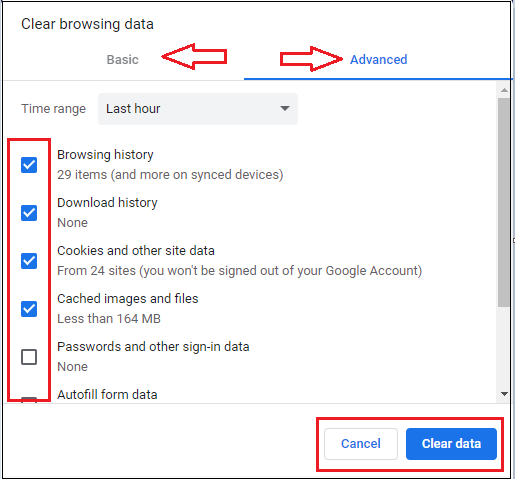
Task: Switch to the Basic tab
Action: 122,60
